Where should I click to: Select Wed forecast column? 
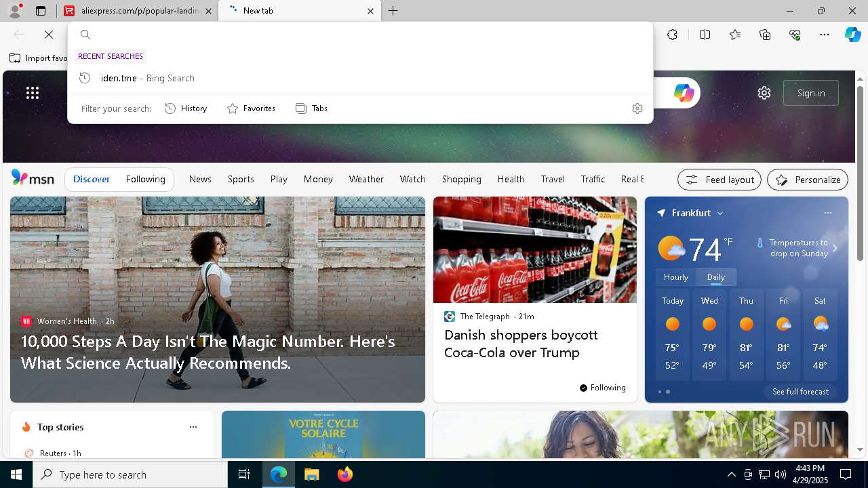(x=709, y=335)
